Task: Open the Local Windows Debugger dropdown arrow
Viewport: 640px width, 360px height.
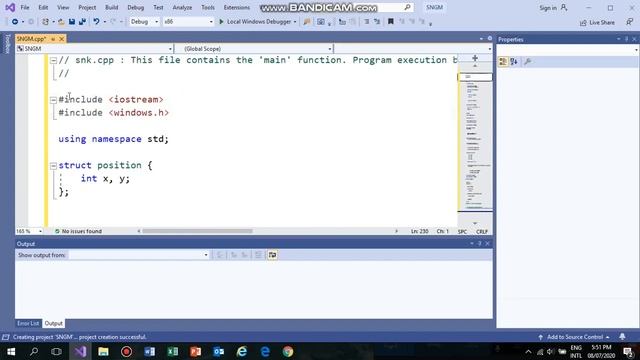Action: click(x=295, y=22)
